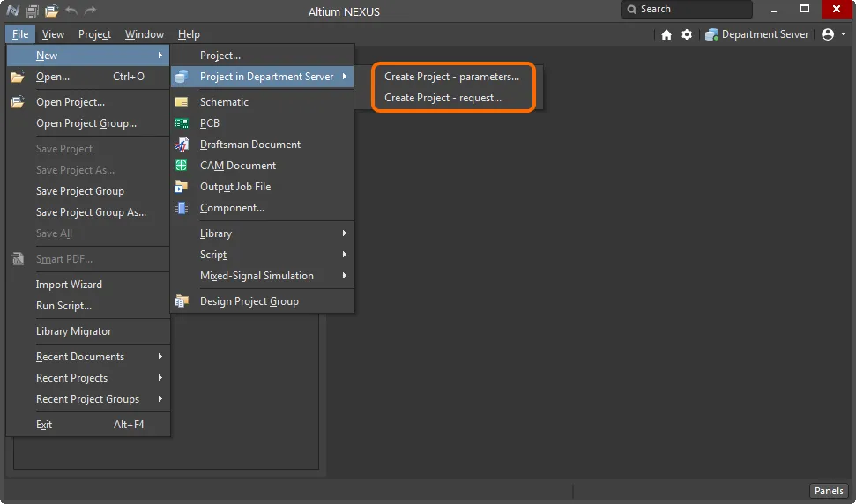Maximize the Altium NEXUS window

point(805,10)
